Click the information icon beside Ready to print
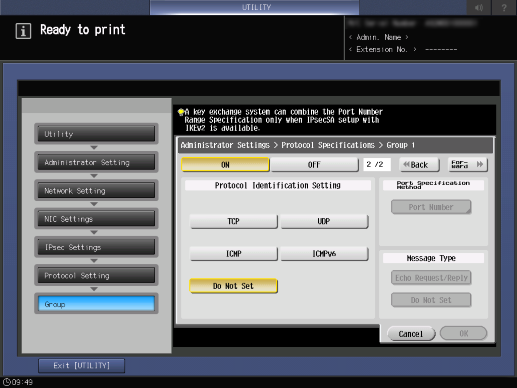Image resolution: width=517 pixels, height=388 pixels. coord(23,31)
